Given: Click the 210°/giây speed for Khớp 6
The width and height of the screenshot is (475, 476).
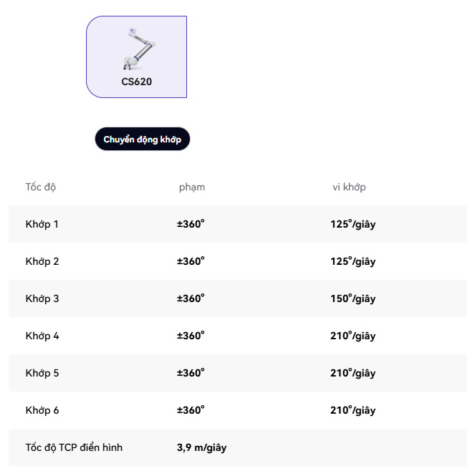Looking at the screenshot, I should point(352,410).
